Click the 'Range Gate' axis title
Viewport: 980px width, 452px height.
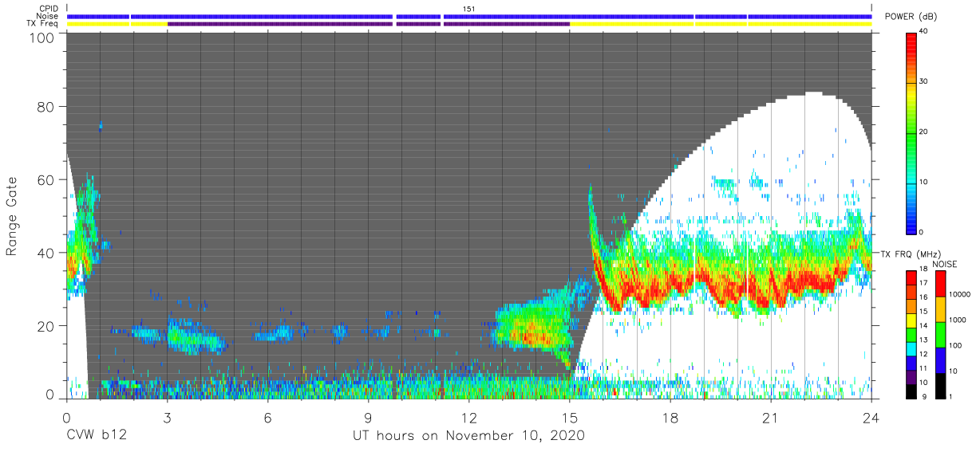[12, 216]
